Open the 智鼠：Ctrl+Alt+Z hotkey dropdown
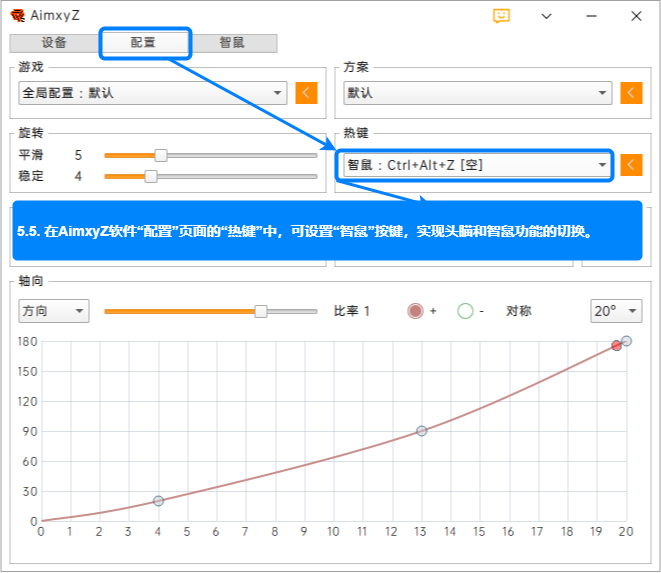Screen dimensions: 661x573 (x=476, y=165)
